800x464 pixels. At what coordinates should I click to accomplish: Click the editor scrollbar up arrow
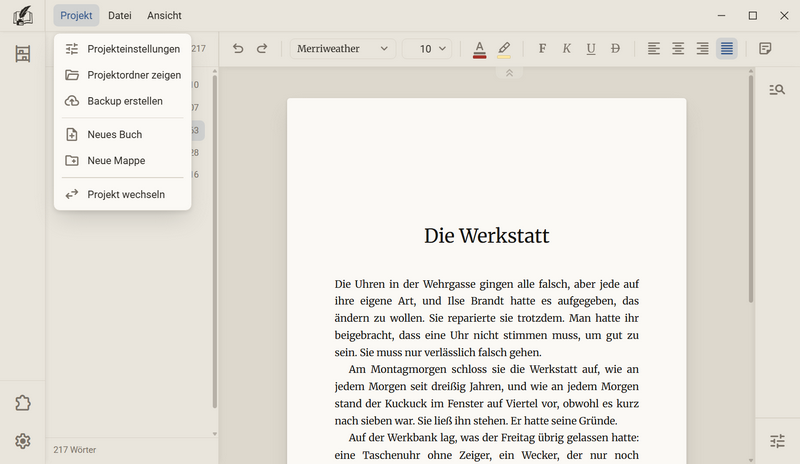(751, 71)
